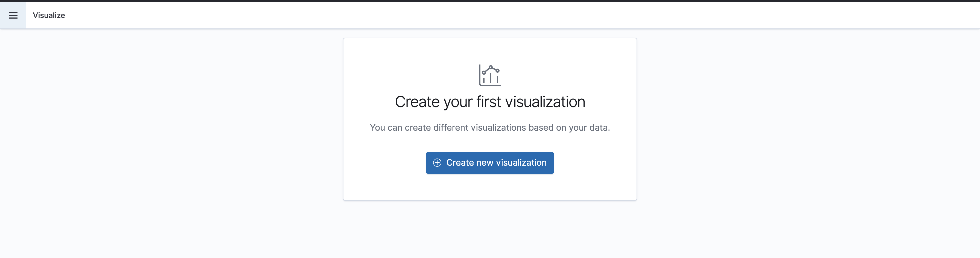Viewport: 980px width, 258px height.
Task: Click the Visualize breadcrumb
Action: [x=49, y=15]
